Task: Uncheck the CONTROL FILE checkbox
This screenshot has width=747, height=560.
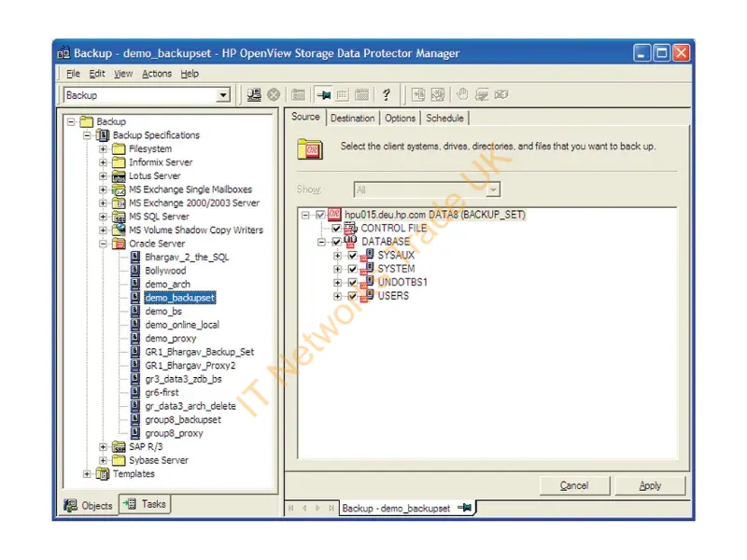Action: (x=336, y=229)
